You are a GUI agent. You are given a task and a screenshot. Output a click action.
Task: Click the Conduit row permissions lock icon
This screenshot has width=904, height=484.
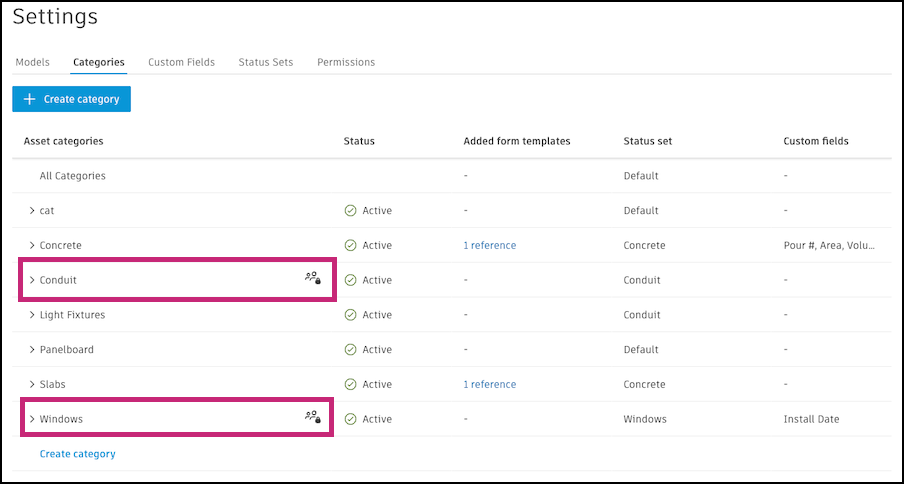pos(313,279)
